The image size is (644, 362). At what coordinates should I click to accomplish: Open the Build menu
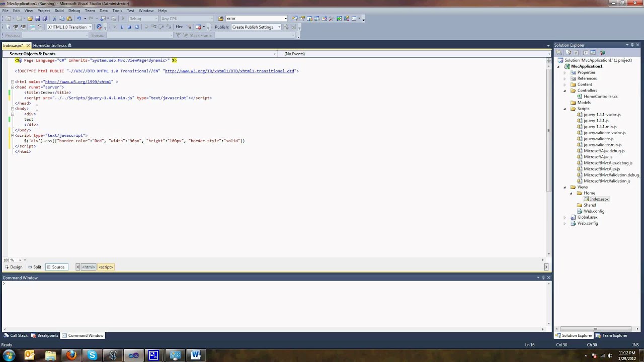59,11
